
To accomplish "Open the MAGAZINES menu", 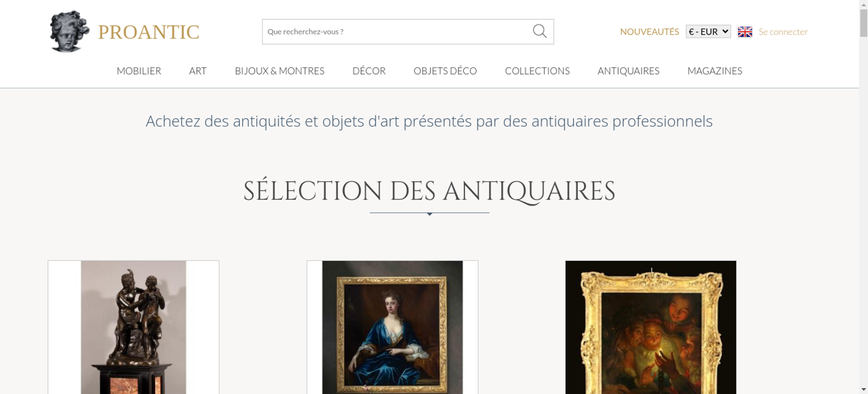I will pos(715,71).
